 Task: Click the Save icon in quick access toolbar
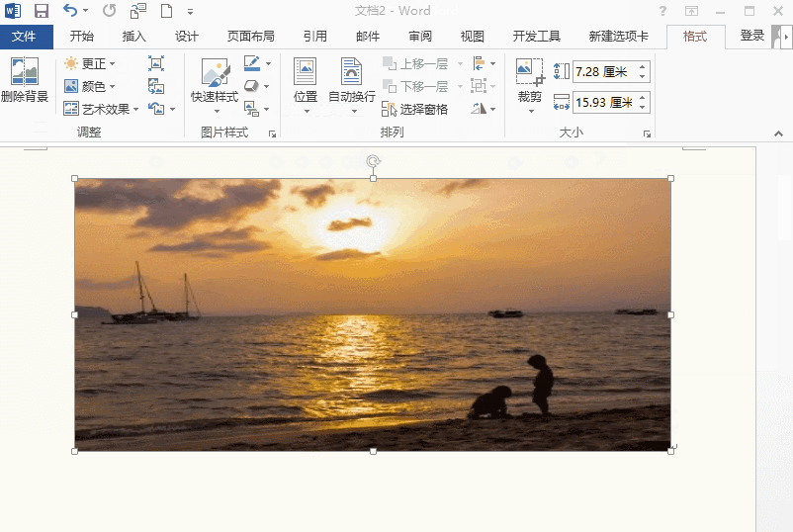tap(41, 11)
